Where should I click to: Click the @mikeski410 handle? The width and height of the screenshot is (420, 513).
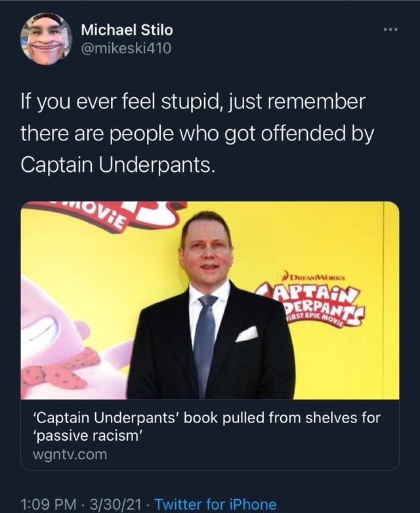126,48
